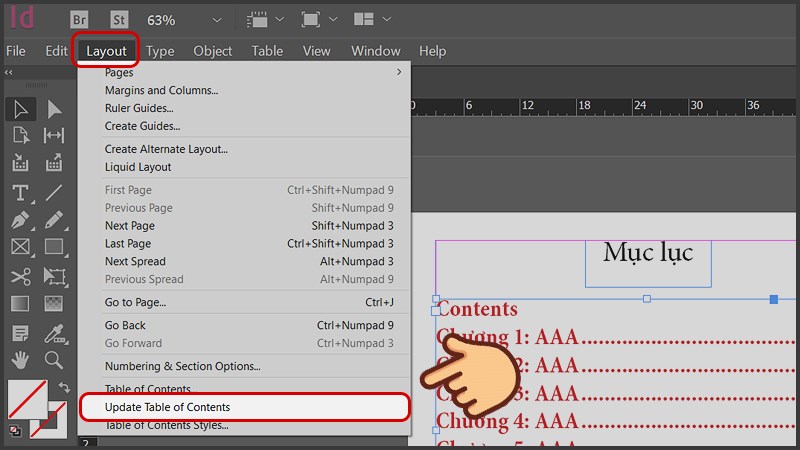Select the Type tool
Screen dimensions: 800x450
coord(20,193)
